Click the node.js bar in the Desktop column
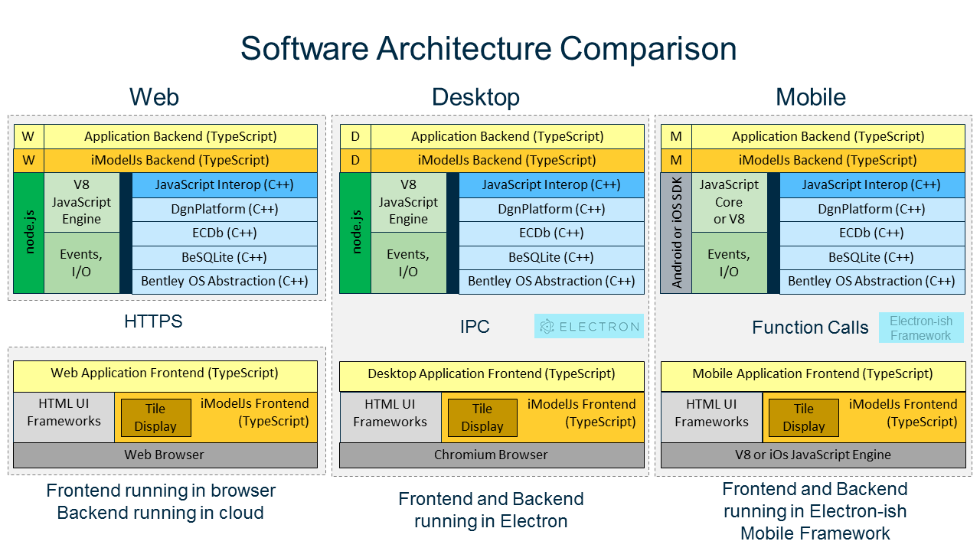Screen dimensions: 980x551 tap(355, 233)
